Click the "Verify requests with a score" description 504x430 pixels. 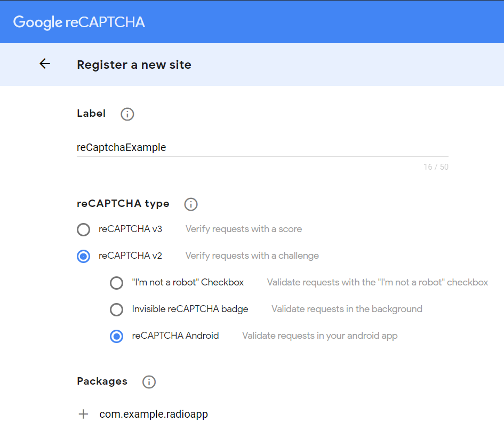pos(244,229)
